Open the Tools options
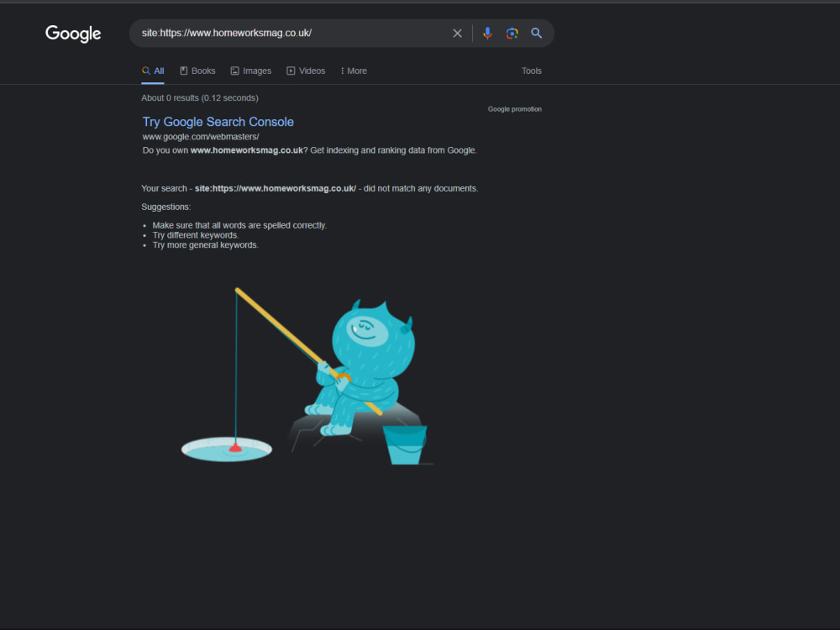The image size is (840, 630). tap(532, 71)
